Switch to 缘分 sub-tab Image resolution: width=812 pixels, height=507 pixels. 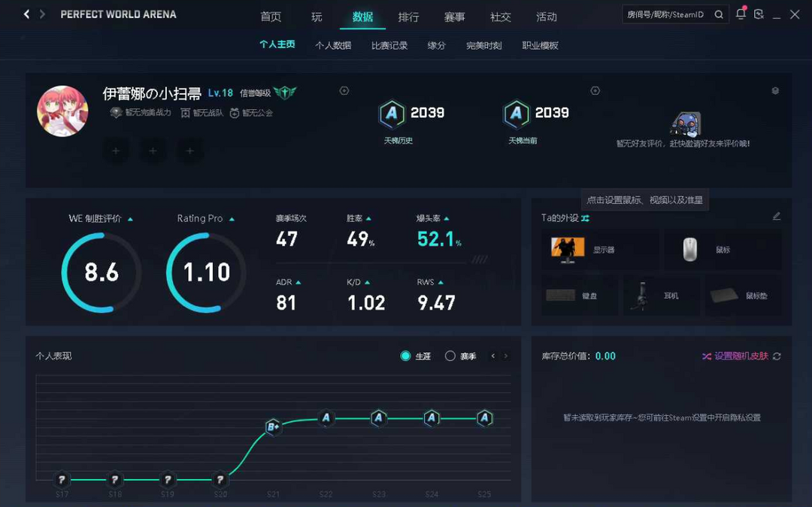437,46
